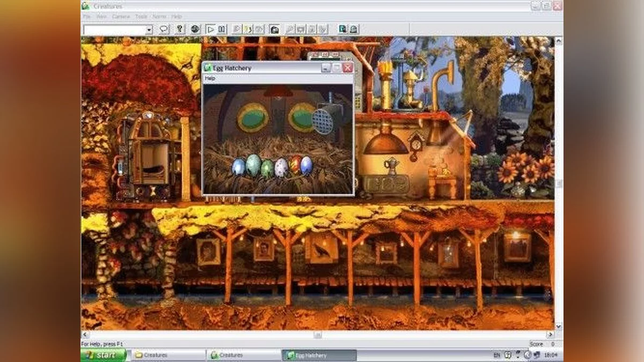The image size is (644, 362).
Task: Click the speech bubble toolbar icon
Action: pos(164,29)
